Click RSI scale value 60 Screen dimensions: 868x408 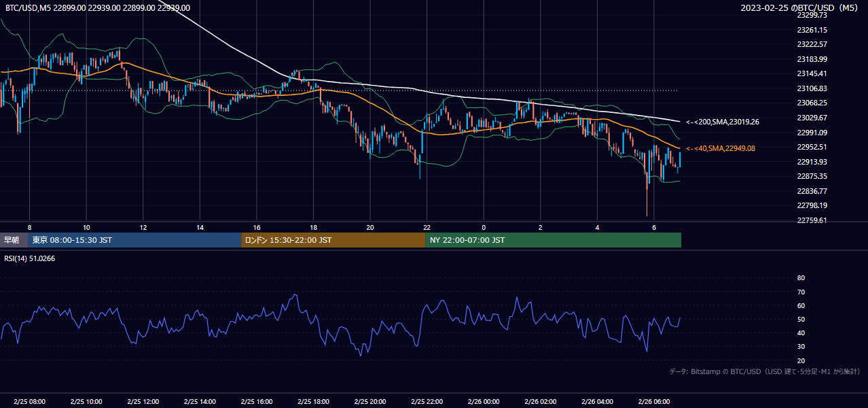tap(801, 305)
